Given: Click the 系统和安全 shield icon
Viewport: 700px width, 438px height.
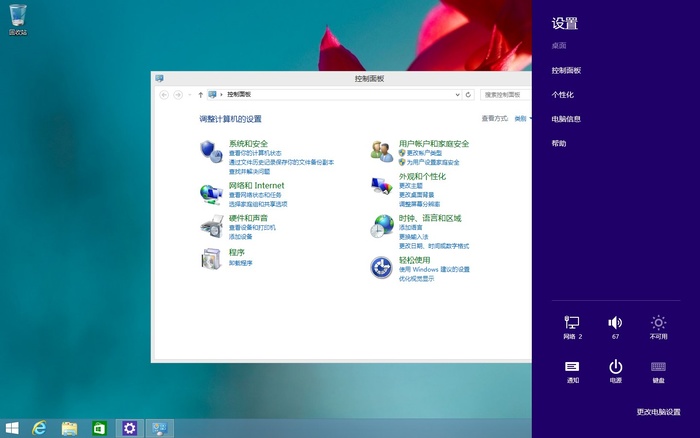Looking at the screenshot, I should [210, 151].
